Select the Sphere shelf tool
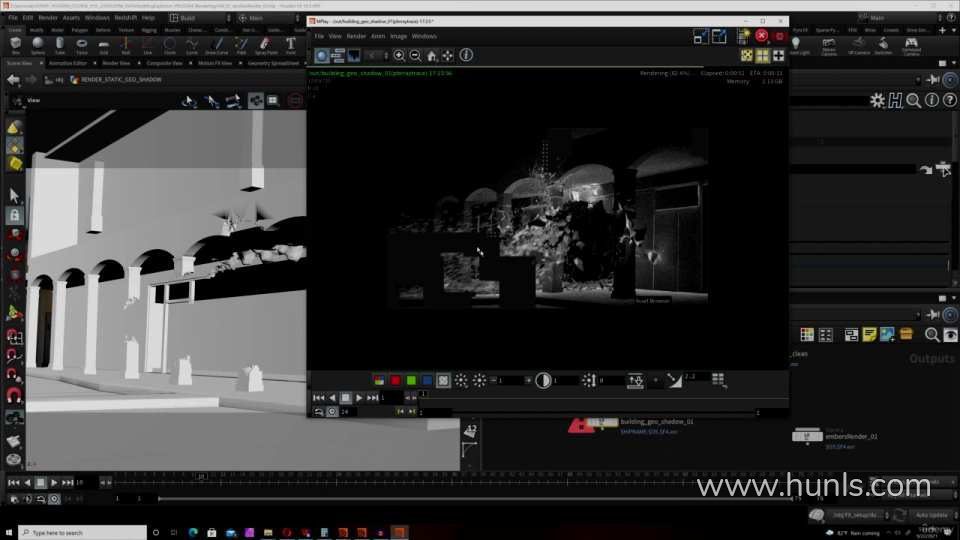Screen dimensions: 960x540 click(37, 44)
